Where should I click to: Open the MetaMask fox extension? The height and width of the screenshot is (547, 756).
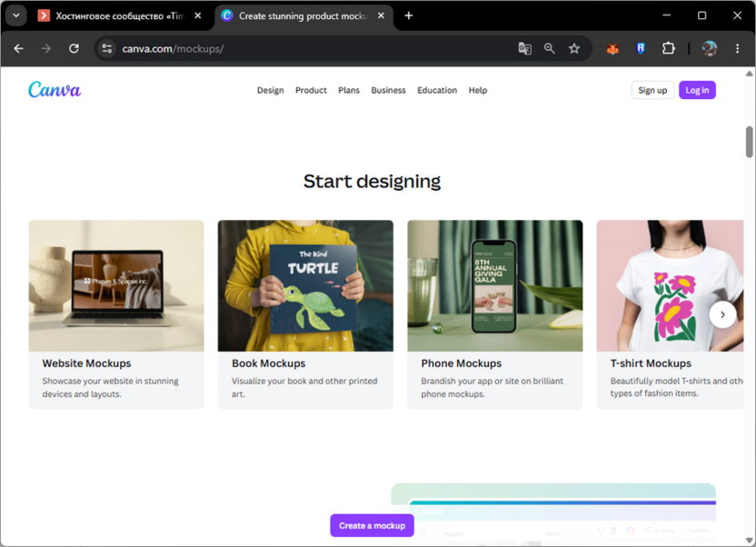coord(612,49)
